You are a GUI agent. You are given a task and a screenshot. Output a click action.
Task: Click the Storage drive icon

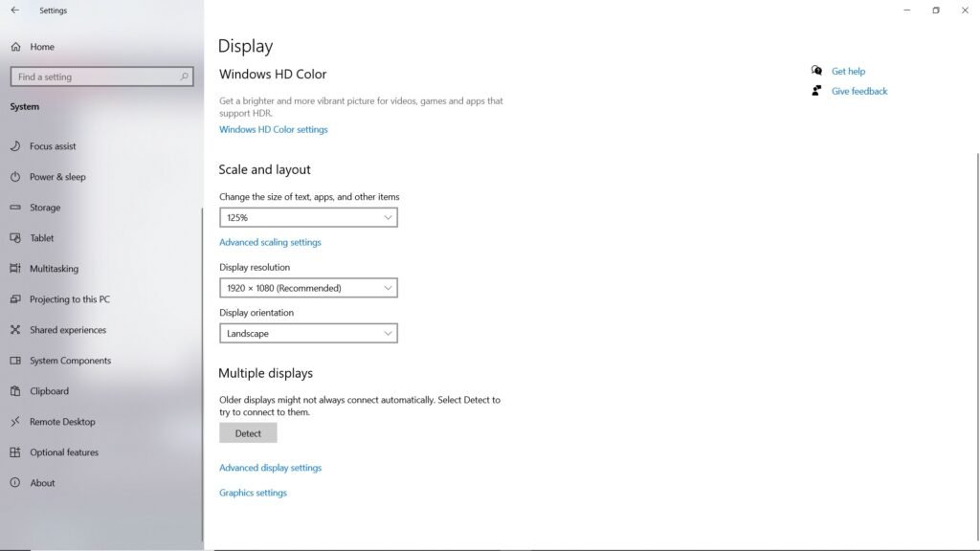[x=15, y=208]
